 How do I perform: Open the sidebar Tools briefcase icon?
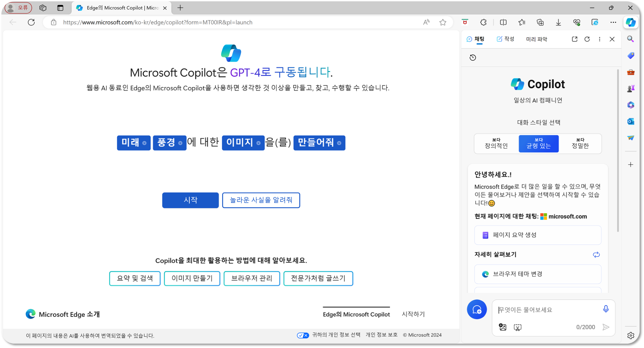click(x=631, y=72)
